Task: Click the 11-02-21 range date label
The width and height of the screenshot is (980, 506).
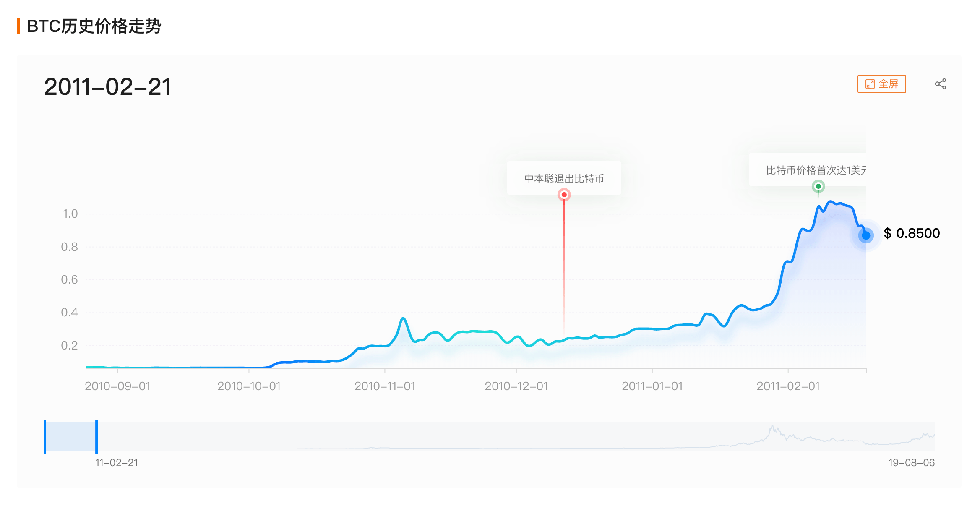Action: click(116, 462)
